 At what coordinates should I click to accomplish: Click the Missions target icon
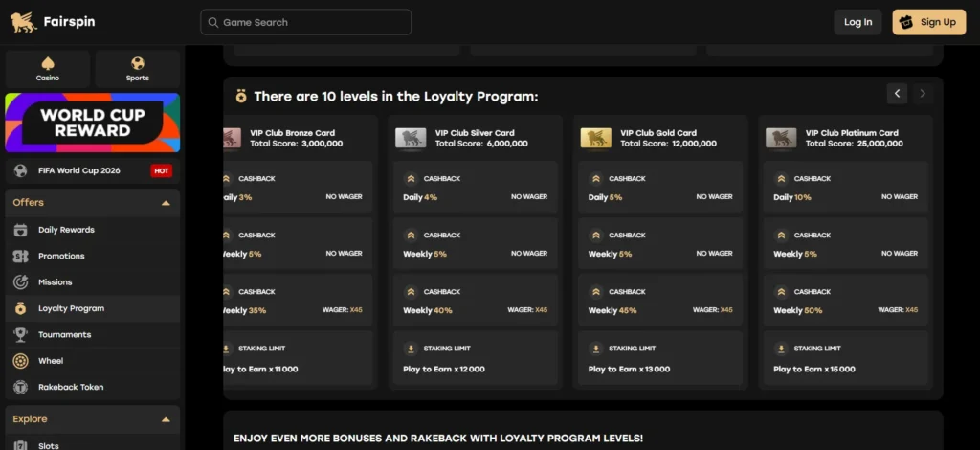click(x=21, y=282)
